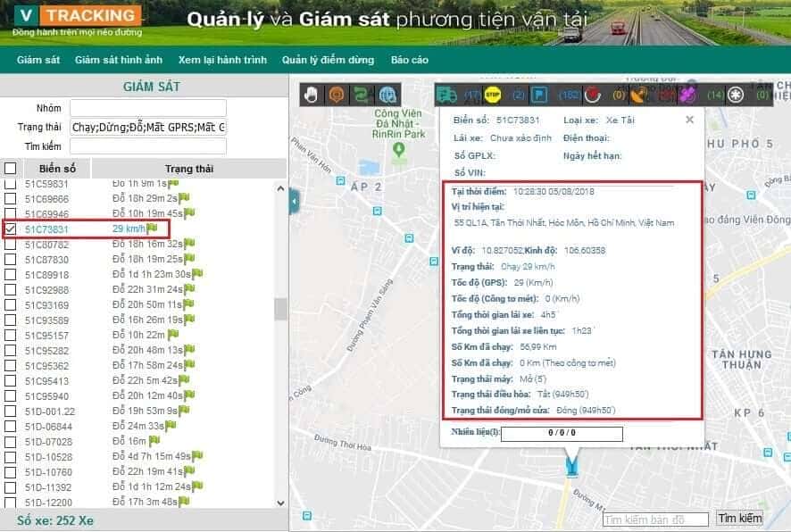Click green flag on 51D-10528 row

pos(196,456)
